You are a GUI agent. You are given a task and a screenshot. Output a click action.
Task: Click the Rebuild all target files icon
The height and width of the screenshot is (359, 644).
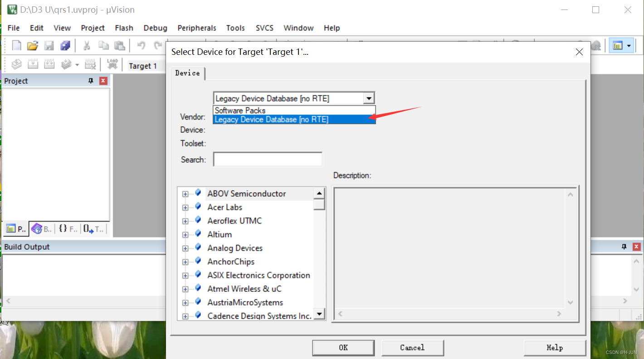(x=49, y=64)
